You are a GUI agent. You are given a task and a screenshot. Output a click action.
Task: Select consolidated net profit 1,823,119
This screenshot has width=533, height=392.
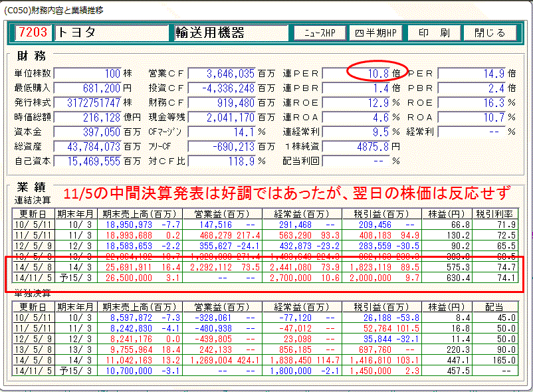[x=371, y=267]
